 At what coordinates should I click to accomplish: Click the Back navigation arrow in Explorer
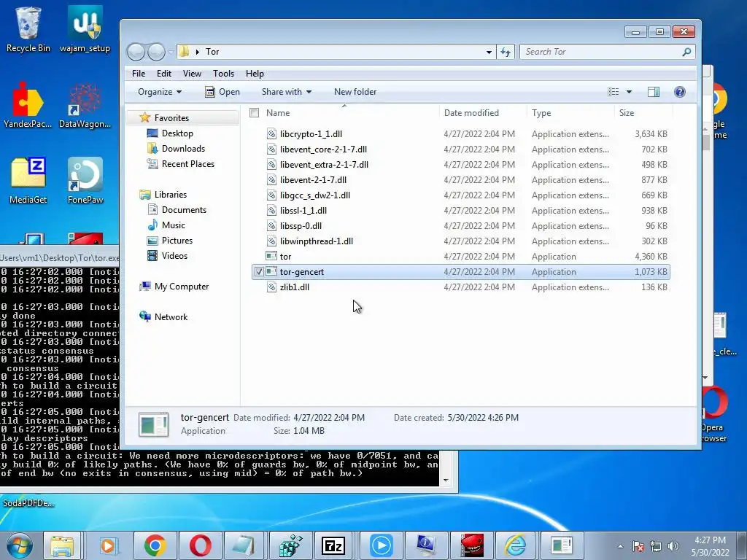(136, 52)
